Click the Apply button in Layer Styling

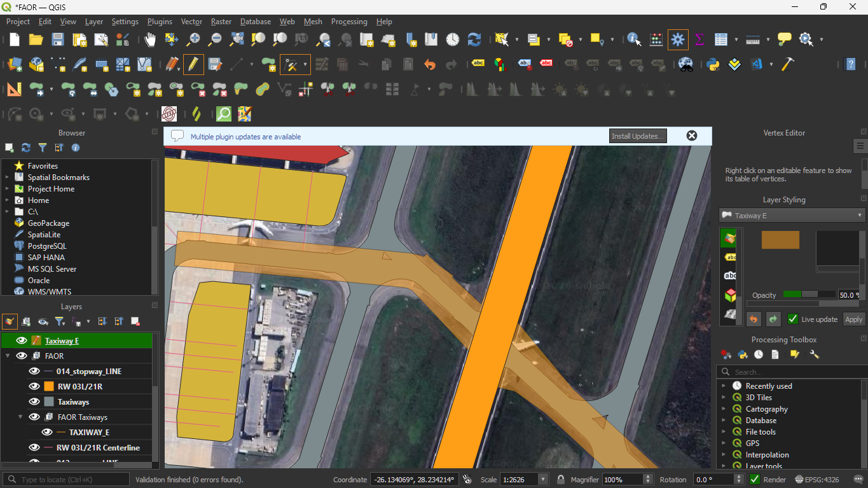(x=853, y=319)
